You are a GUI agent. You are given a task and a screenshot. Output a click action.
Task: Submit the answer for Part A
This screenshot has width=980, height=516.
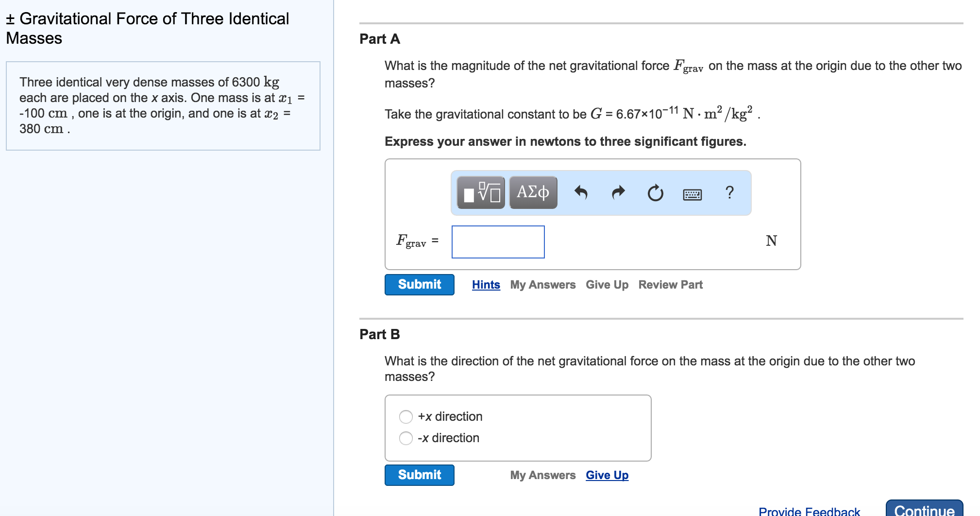(x=419, y=284)
